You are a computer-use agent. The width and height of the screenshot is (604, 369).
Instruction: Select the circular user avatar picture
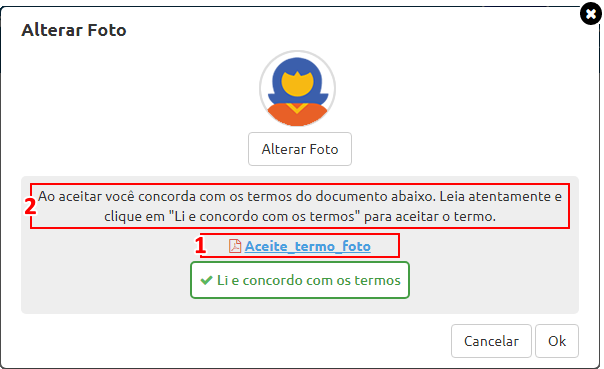[297, 88]
